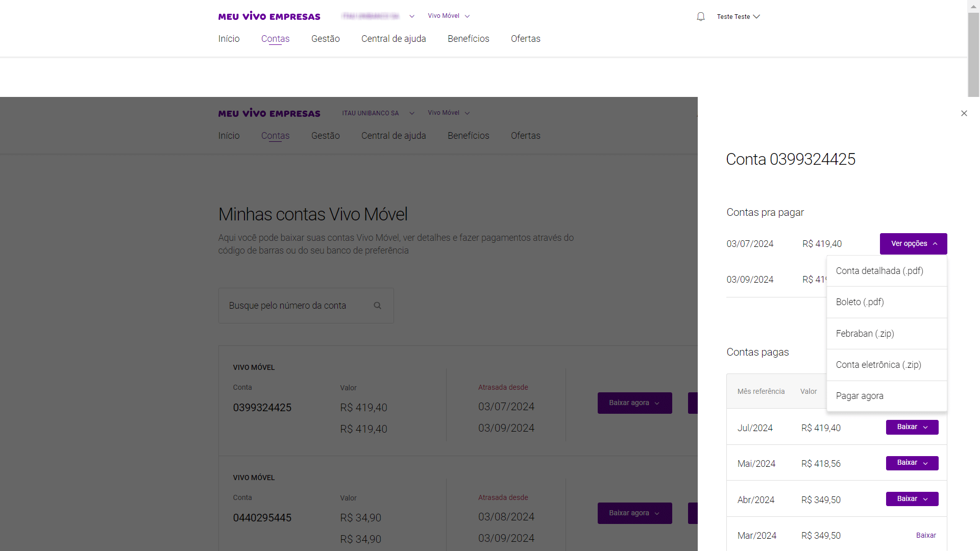The width and height of the screenshot is (980, 551).
Task: Click the Baixar link for Mar/2024
Action: click(x=926, y=535)
